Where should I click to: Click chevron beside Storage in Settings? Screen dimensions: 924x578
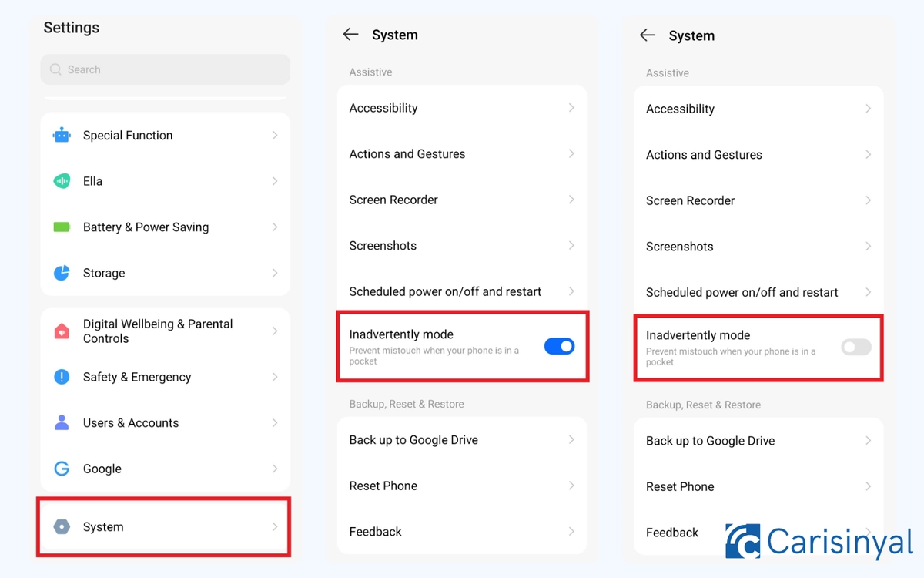tap(275, 273)
